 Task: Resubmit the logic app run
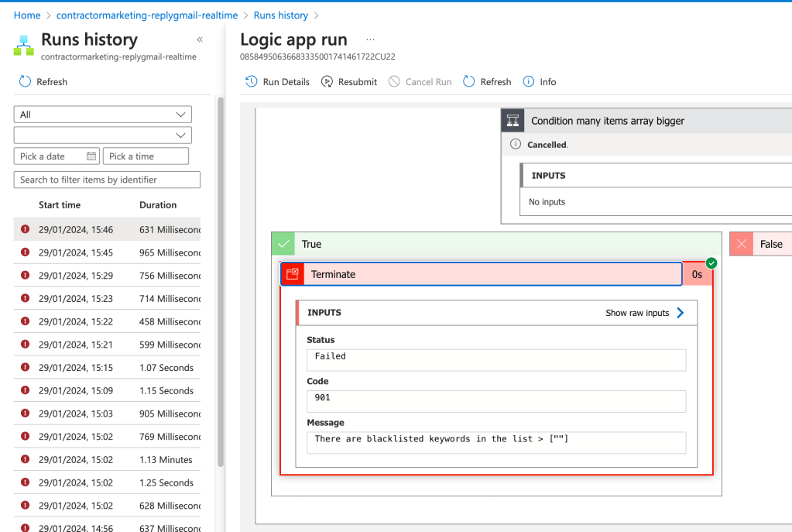(x=349, y=82)
